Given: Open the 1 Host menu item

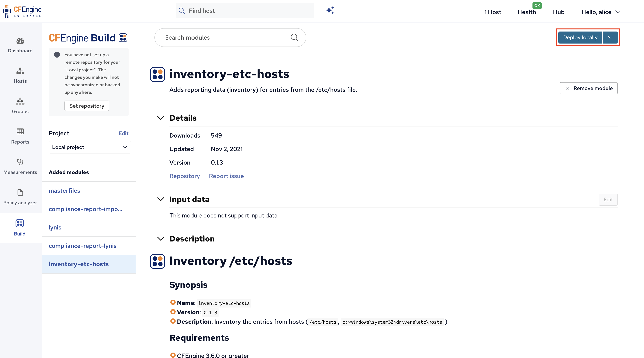Looking at the screenshot, I should point(493,12).
